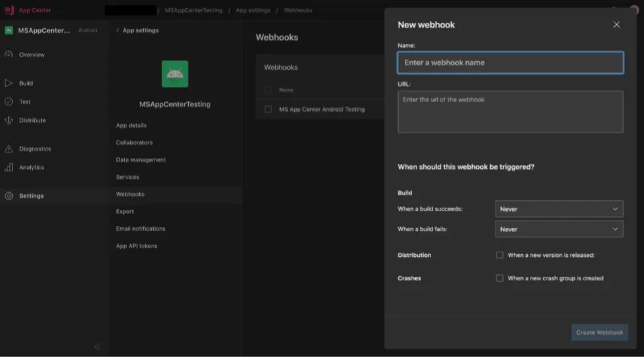The width and height of the screenshot is (644, 357).
Task: Open the When a build succeeds dropdown
Action: coord(559,209)
